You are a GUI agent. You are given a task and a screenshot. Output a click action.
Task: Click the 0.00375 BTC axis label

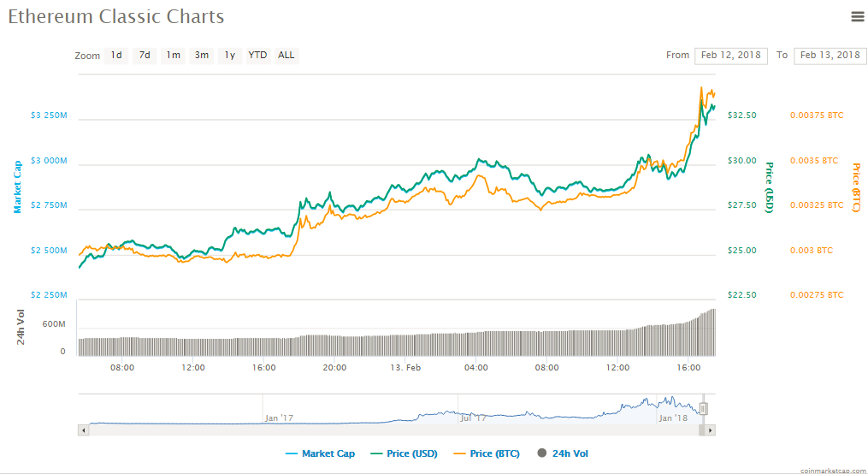pyautogui.click(x=817, y=116)
